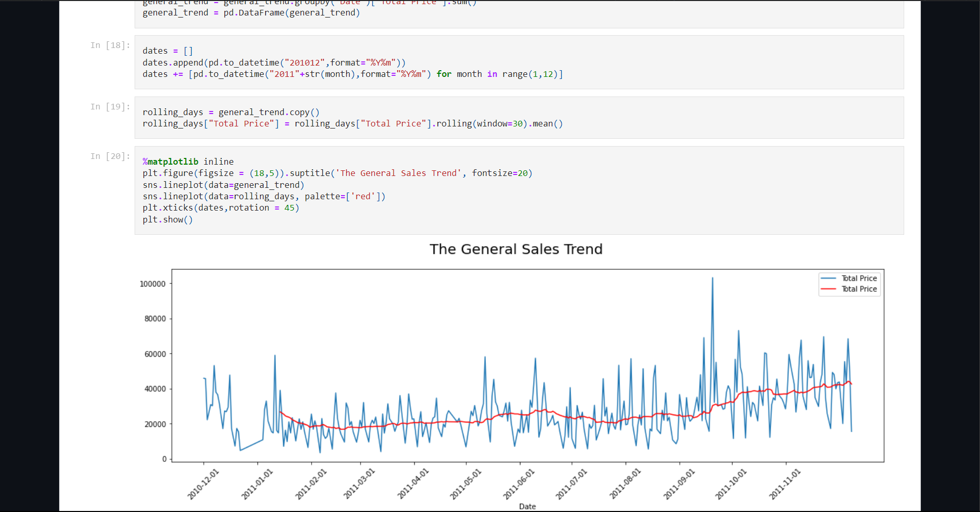The width and height of the screenshot is (980, 512).
Task: Click the 0 y-axis label
Action: coord(164,459)
